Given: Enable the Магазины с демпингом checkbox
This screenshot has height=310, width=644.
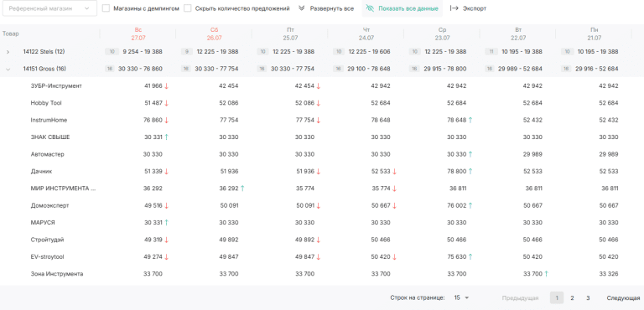Looking at the screenshot, I should tap(106, 8).
